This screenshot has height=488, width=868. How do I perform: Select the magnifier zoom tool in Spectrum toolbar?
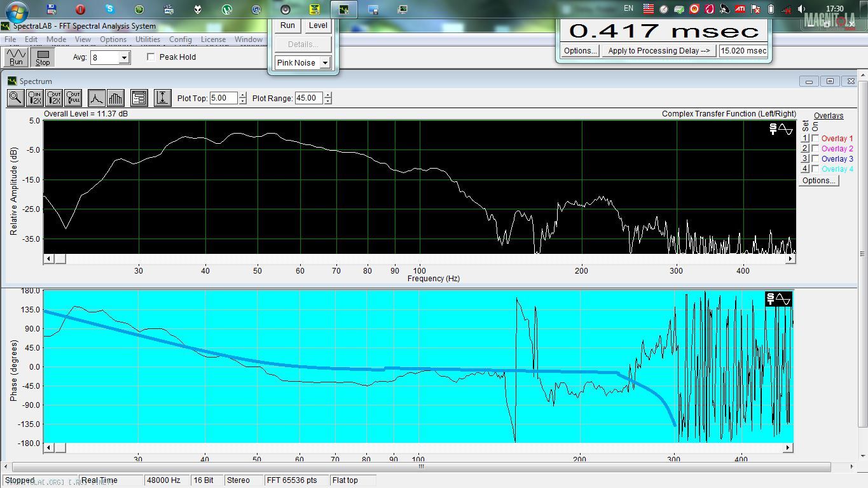click(16, 98)
